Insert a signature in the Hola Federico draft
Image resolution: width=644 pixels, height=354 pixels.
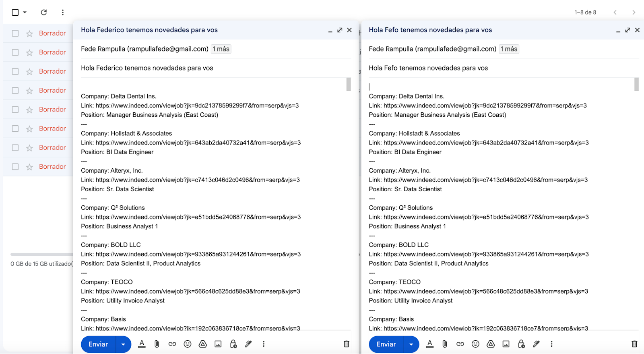248,344
